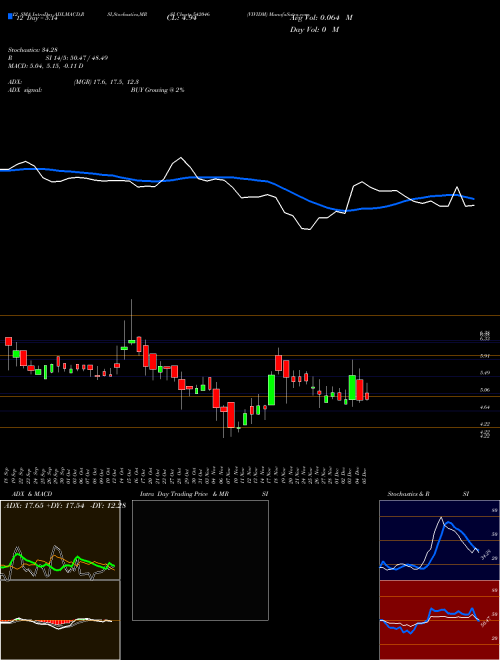This screenshot has width=500, height=660.
Task: Click the ADX signal: label
Action: pos(24,90)
